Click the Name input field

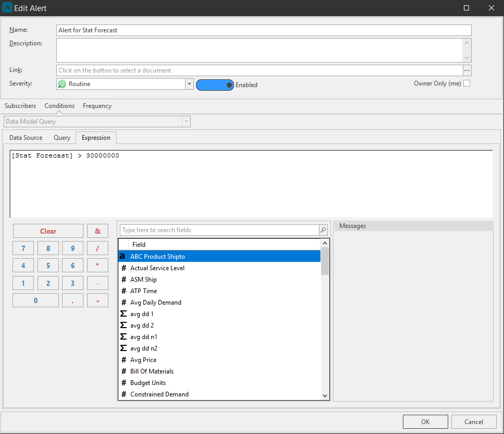click(264, 30)
